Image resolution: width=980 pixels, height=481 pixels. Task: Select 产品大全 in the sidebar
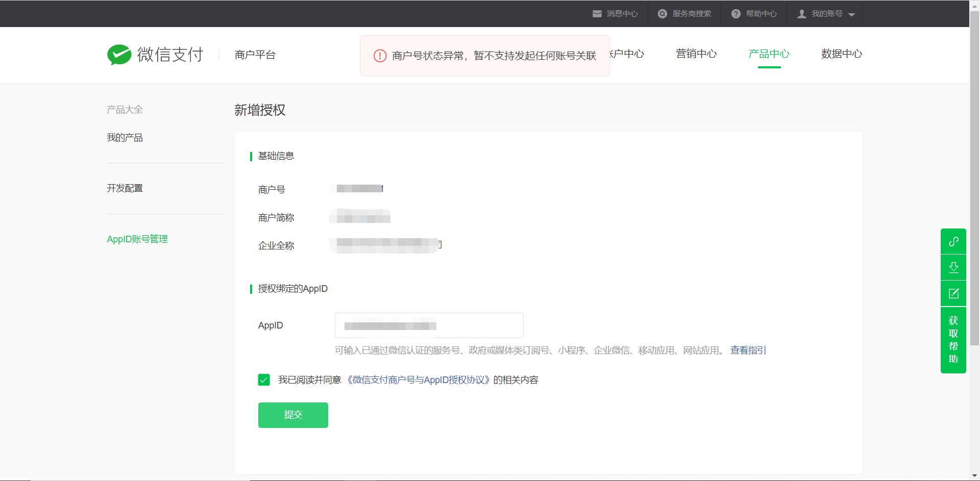[125, 110]
